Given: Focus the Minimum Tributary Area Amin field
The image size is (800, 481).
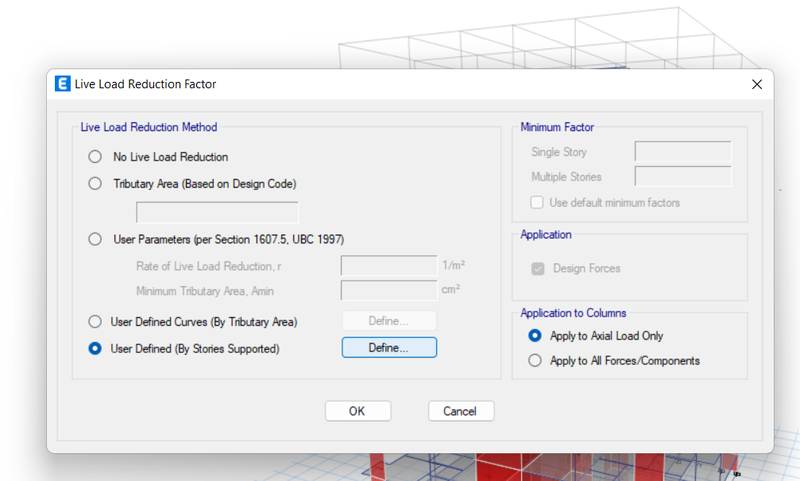Looking at the screenshot, I should [x=389, y=290].
